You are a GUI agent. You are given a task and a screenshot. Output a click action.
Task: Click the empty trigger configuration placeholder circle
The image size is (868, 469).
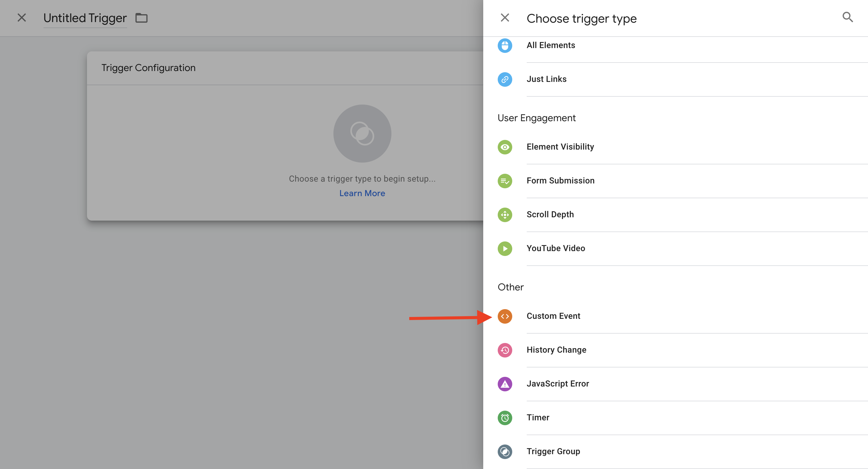(x=362, y=134)
